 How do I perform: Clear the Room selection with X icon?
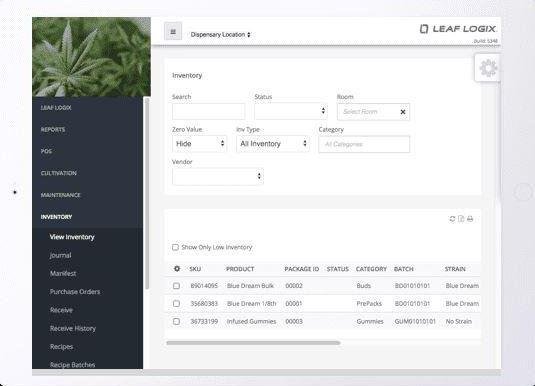tap(403, 112)
